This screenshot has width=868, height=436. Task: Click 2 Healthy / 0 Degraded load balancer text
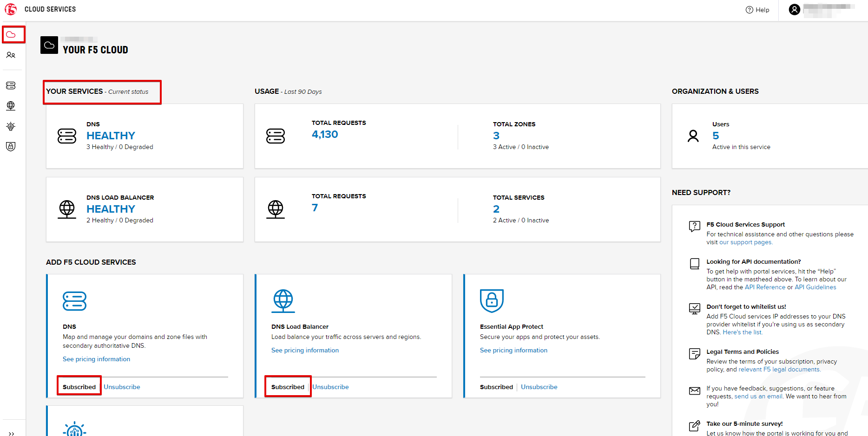120,221
